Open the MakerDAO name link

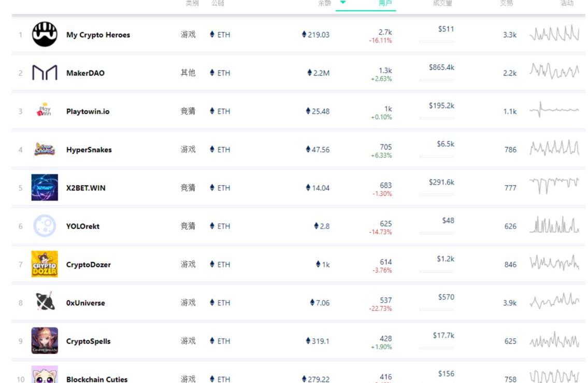pos(85,73)
